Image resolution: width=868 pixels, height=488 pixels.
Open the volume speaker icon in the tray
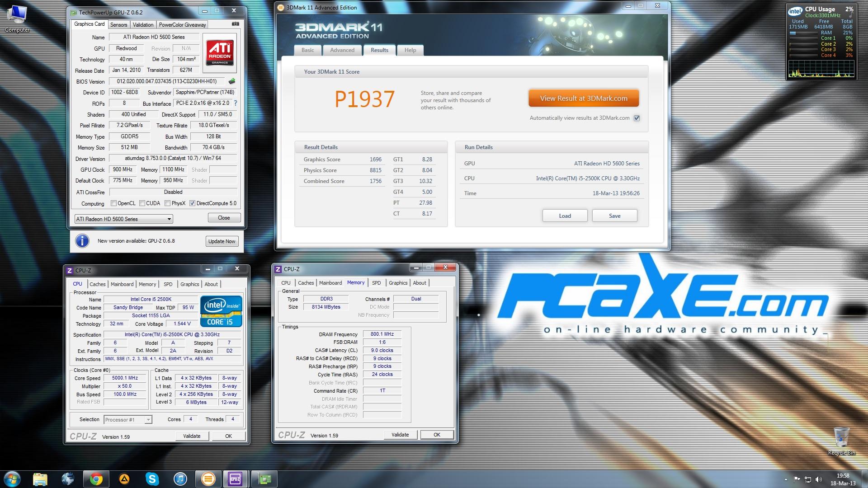[818, 479]
